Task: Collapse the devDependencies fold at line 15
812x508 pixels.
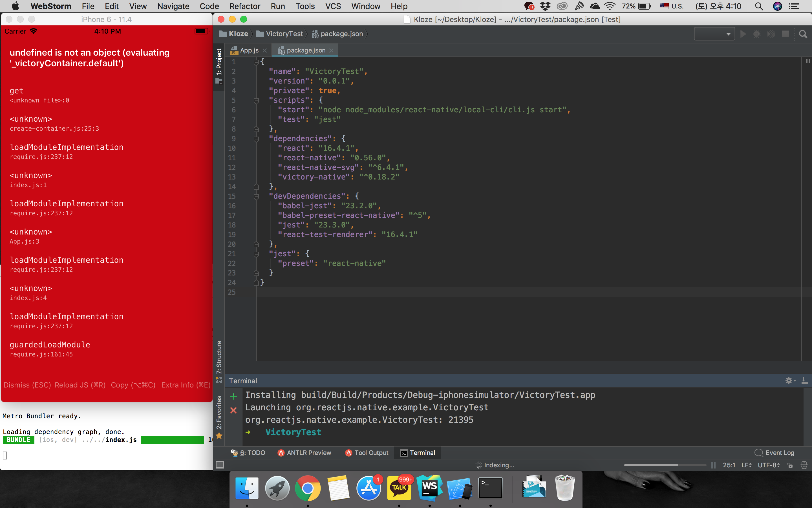Action: pyautogui.click(x=256, y=196)
